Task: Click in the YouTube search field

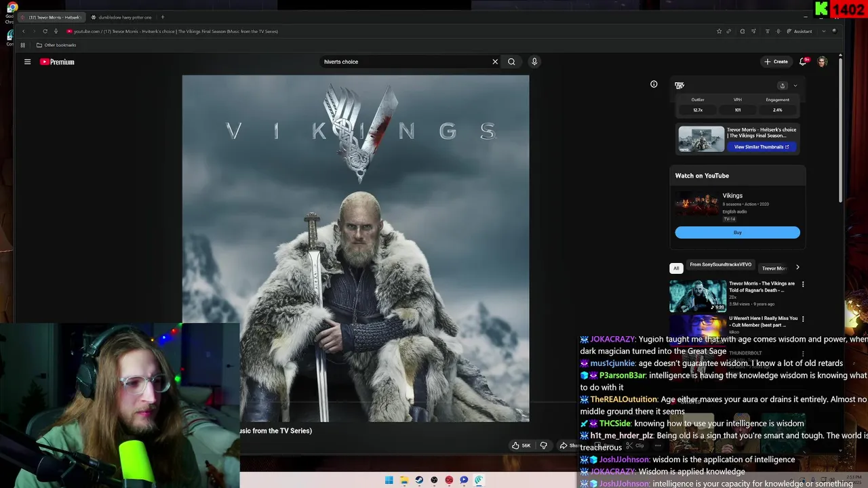Action: point(406,62)
